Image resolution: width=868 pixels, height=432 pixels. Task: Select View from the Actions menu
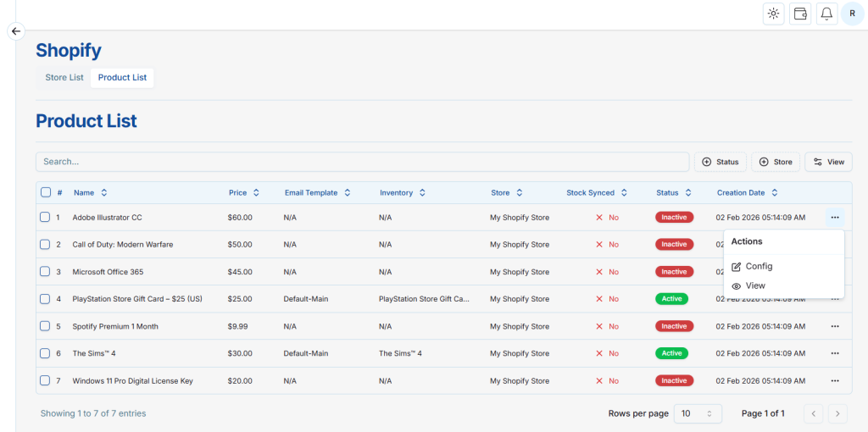click(754, 286)
